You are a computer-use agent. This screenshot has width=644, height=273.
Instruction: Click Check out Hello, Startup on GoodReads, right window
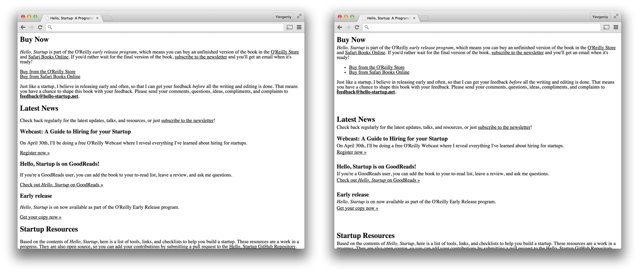point(379,180)
